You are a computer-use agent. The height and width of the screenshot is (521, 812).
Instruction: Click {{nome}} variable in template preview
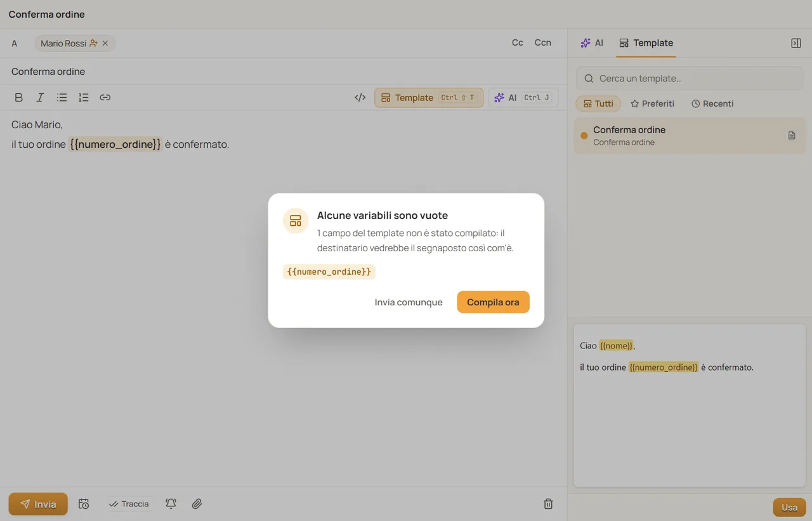pyautogui.click(x=616, y=346)
